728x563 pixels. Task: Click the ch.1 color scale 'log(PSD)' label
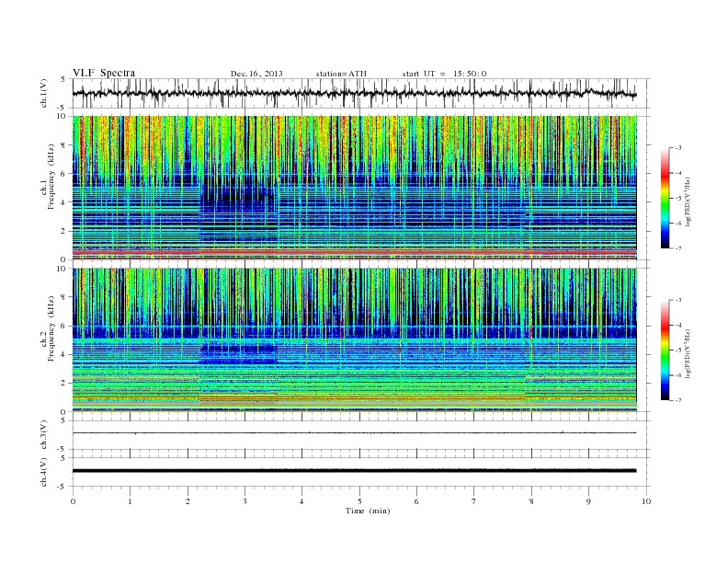pyautogui.click(x=689, y=201)
